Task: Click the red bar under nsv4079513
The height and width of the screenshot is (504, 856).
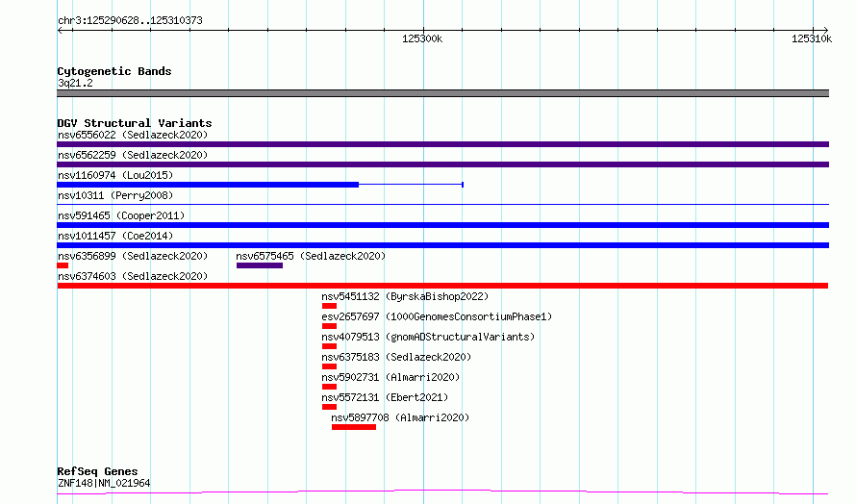Action: (x=329, y=346)
